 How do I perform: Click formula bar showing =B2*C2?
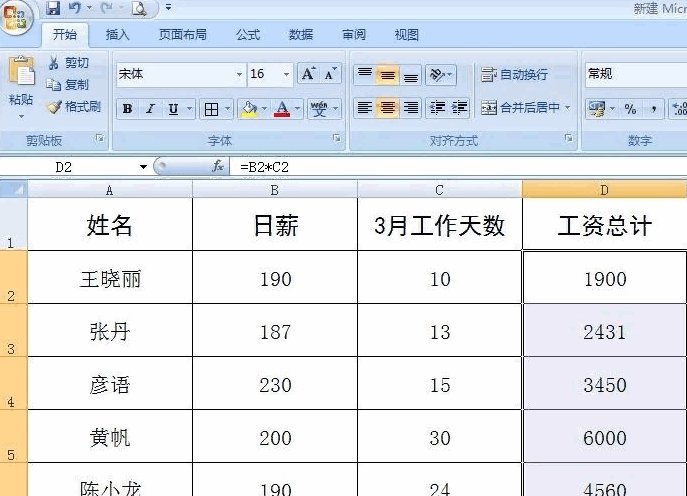tap(458, 167)
